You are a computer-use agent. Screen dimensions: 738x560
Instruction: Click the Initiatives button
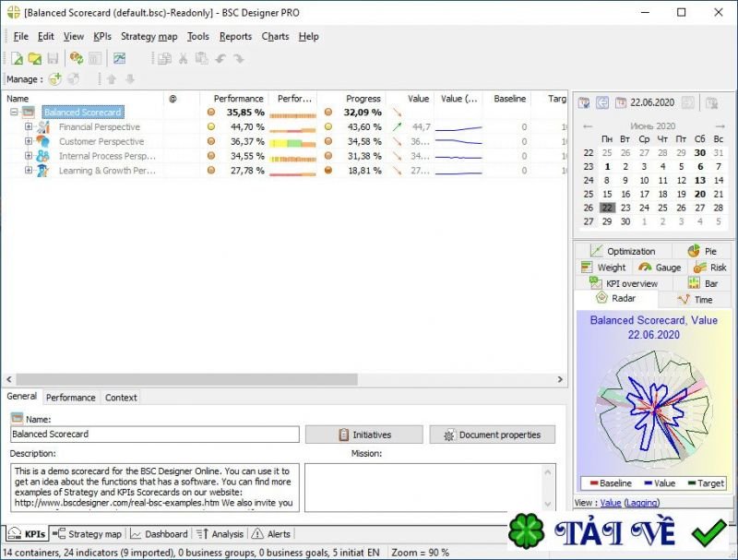tap(364, 435)
